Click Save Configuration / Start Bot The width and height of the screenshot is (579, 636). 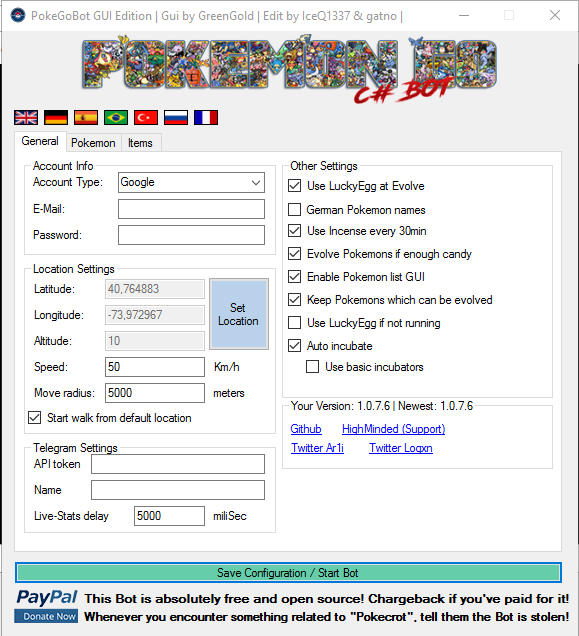288,573
